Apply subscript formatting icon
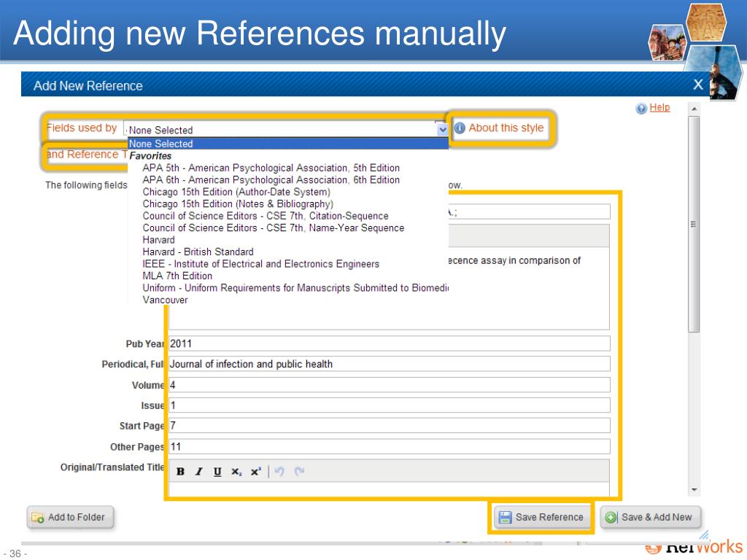Screen dimensions: 747x560 point(236,472)
